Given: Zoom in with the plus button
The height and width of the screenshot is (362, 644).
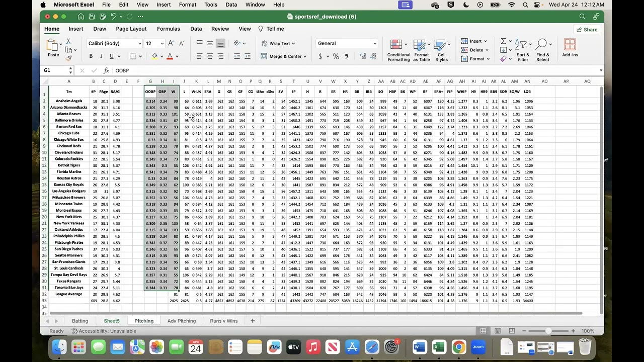Looking at the screenshot, I should (x=573, y=331).
